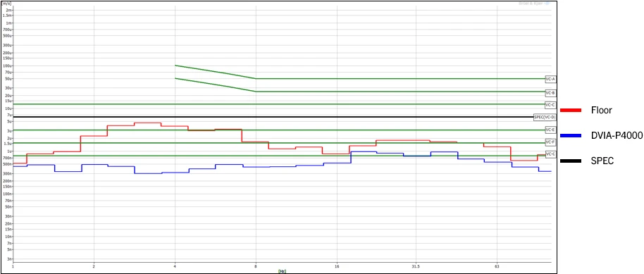Click the '30n' y-axis tick label
644x274 pixels.
click(x=9, y=216)
